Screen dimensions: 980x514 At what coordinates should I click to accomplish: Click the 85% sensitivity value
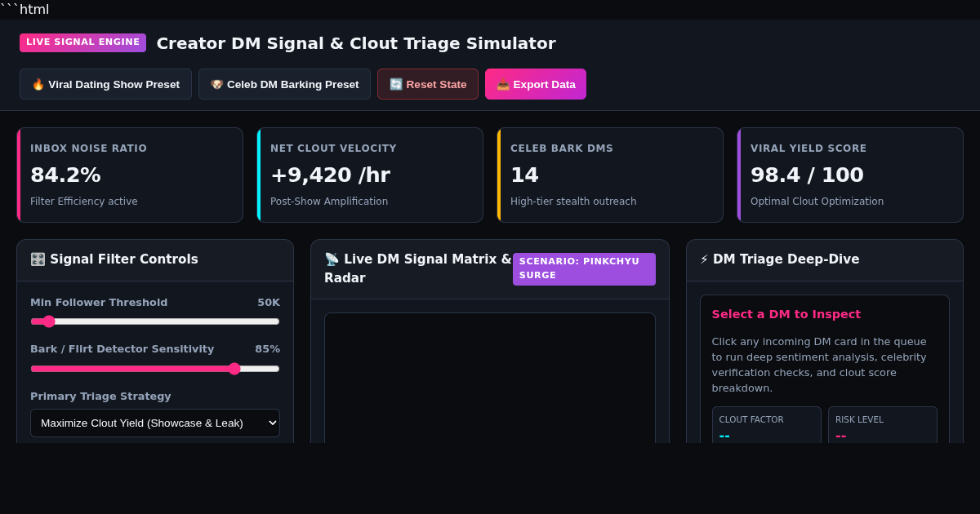pos(267,349)
